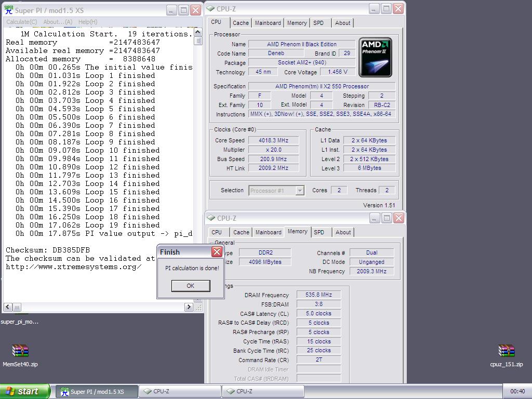Select second CPU-Z taskbar button
This screenshot has width=532, height=399.
263,392
